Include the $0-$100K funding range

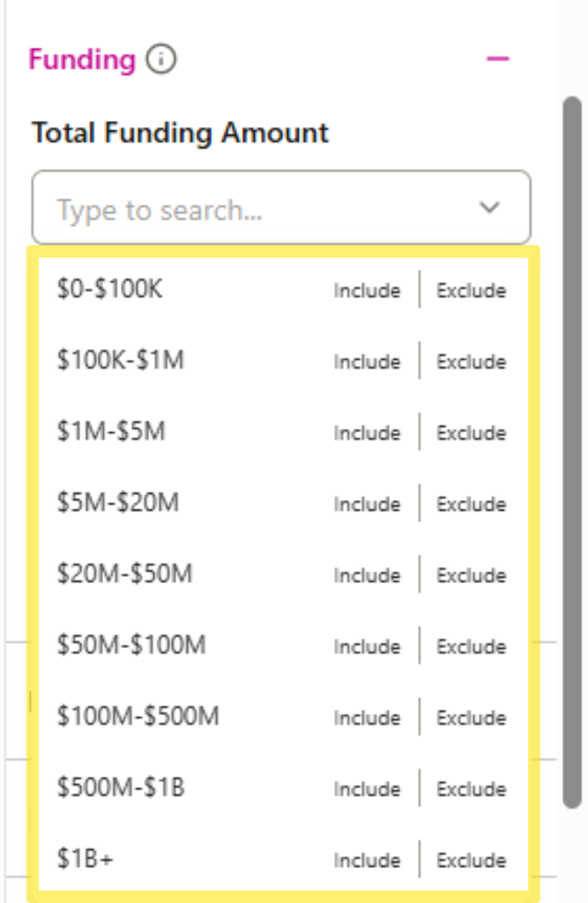click(x=366, y=289)
